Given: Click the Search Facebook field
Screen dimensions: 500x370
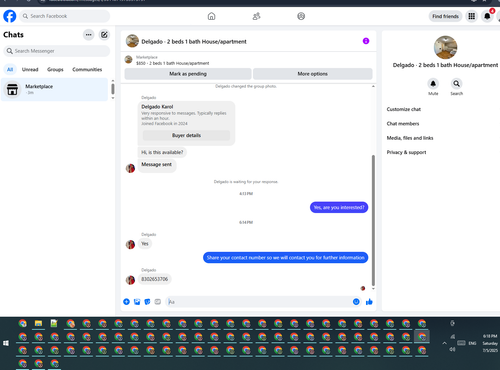Looking at the screenshot, I should click(64, 16).
